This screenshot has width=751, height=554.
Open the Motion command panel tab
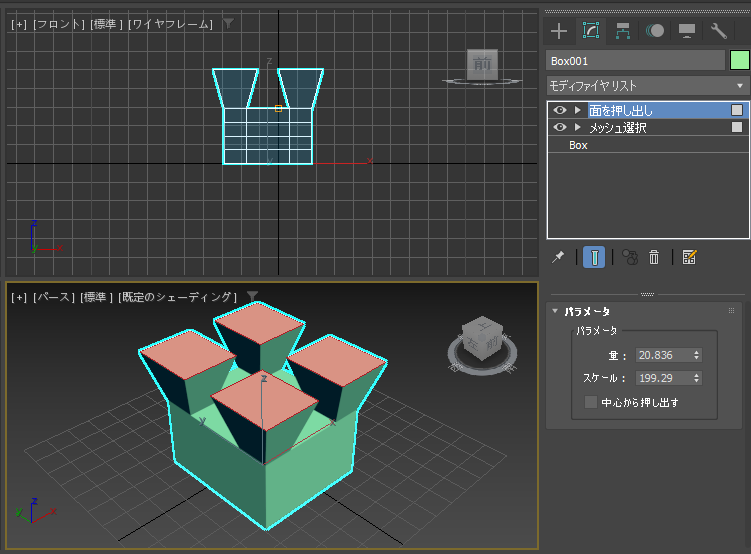tap(655, 31)
